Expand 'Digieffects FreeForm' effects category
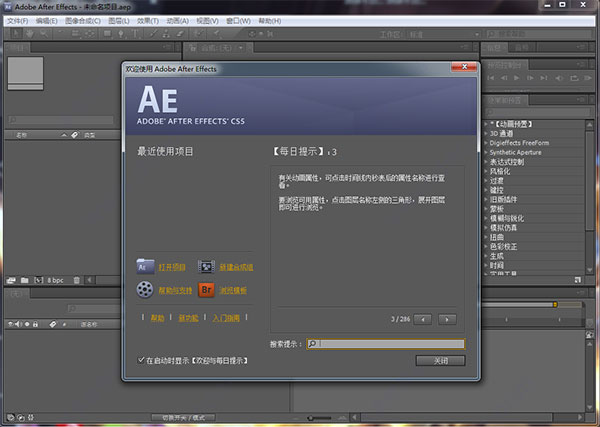Image resolution: width=600 pixels, height=427 pixels. [x=487, y=143]
